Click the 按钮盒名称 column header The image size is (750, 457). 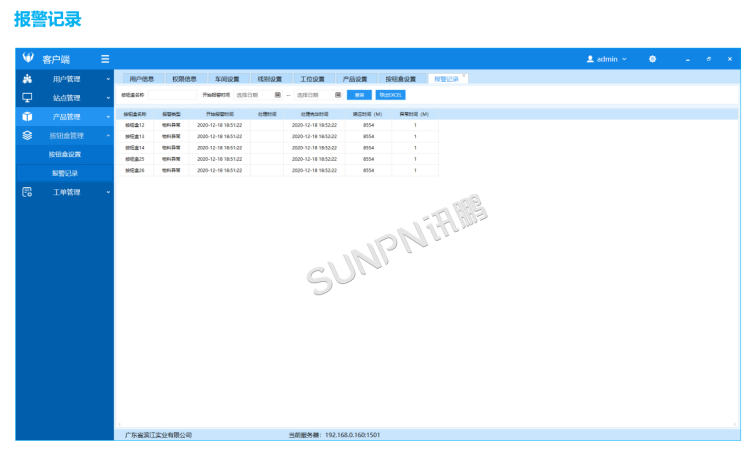click(135, 114)
